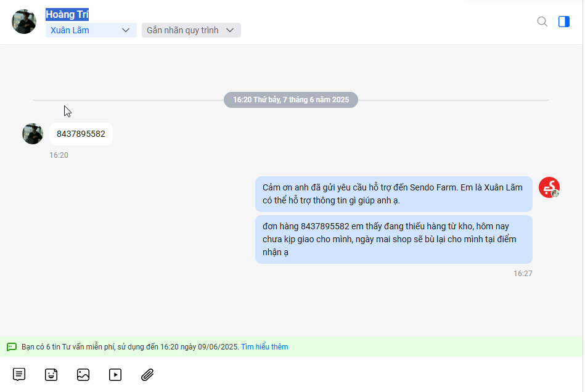585x392 pixels.
Task: Click the green chat icon in free-message banner
Action: tap(12, 347)
